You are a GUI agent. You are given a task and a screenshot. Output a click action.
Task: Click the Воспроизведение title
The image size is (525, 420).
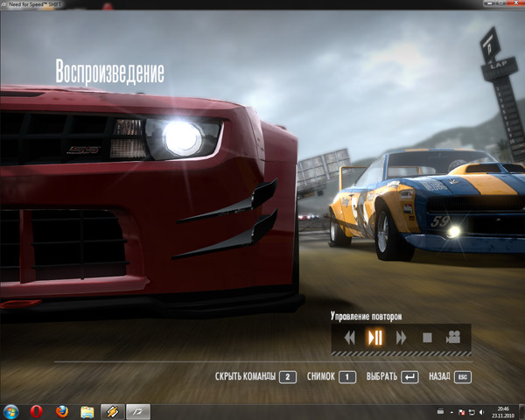(x=110, y=72)
